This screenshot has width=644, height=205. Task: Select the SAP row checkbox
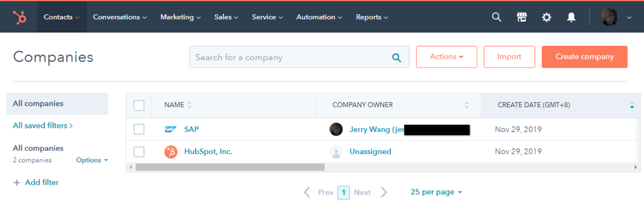139,129
